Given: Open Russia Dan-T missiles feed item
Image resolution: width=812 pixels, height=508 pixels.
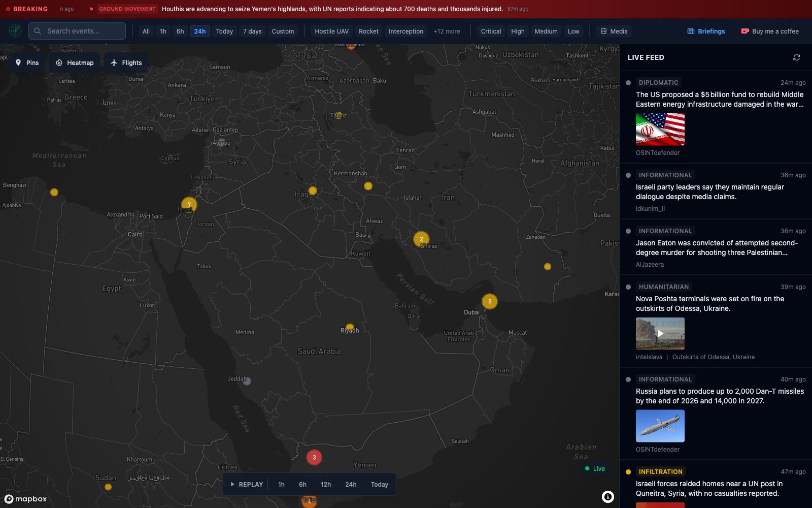Looking at the screenshot, I should [716, 414].
